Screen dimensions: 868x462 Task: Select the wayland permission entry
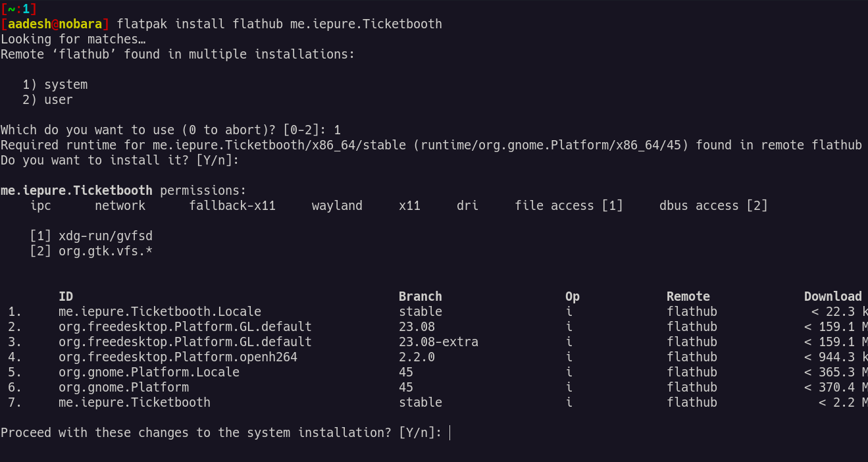click(x=336, y=205)
